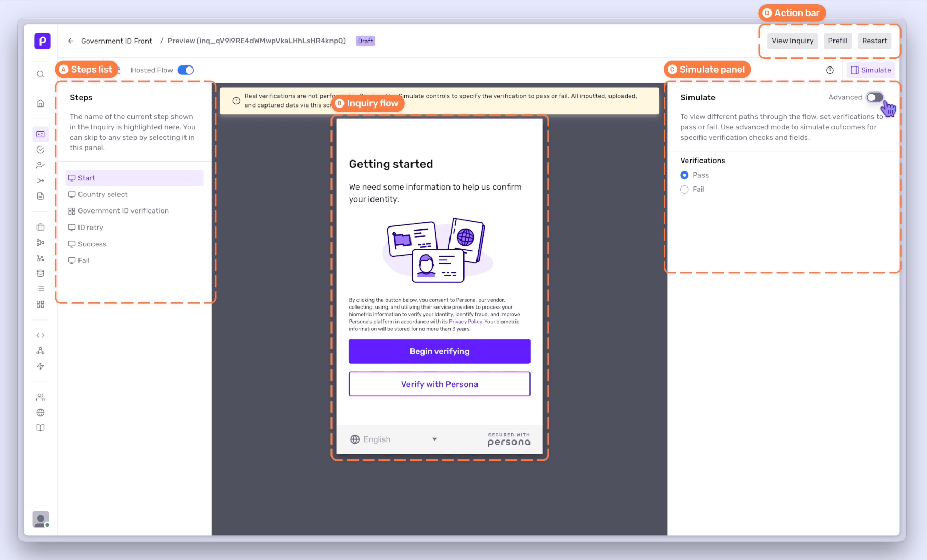The height and width of the screenshot is (560, 927).
Task: Open the Privacy Policy link
Action: [466, 322]
